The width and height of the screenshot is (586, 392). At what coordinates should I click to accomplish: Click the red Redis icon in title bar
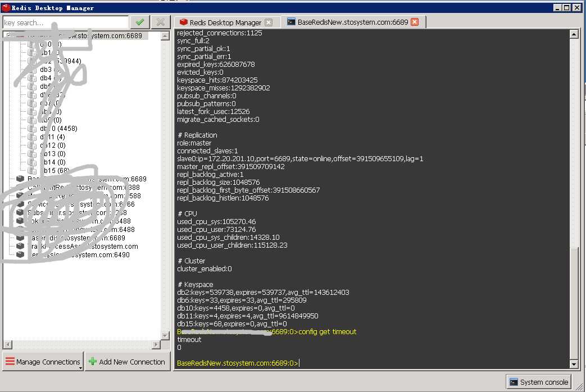tap(6, 7)
